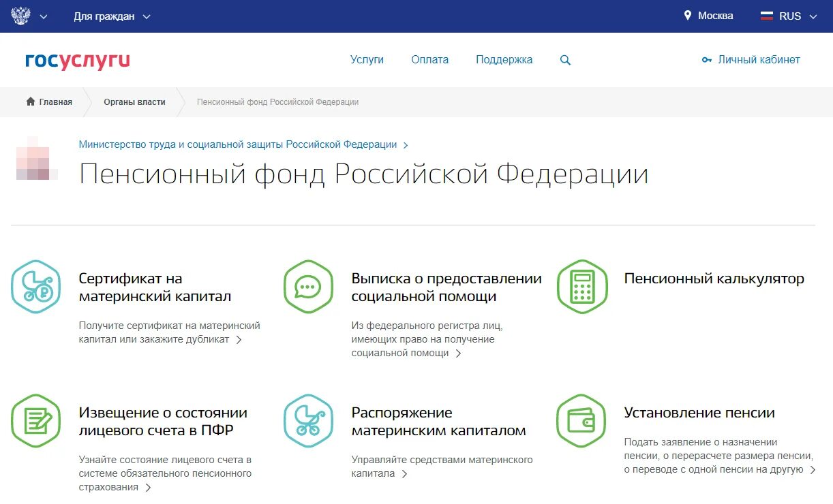Click chevron after страхования text
Image resolution: width=833 pixels, height=504 pixels.
coord(148,488)
